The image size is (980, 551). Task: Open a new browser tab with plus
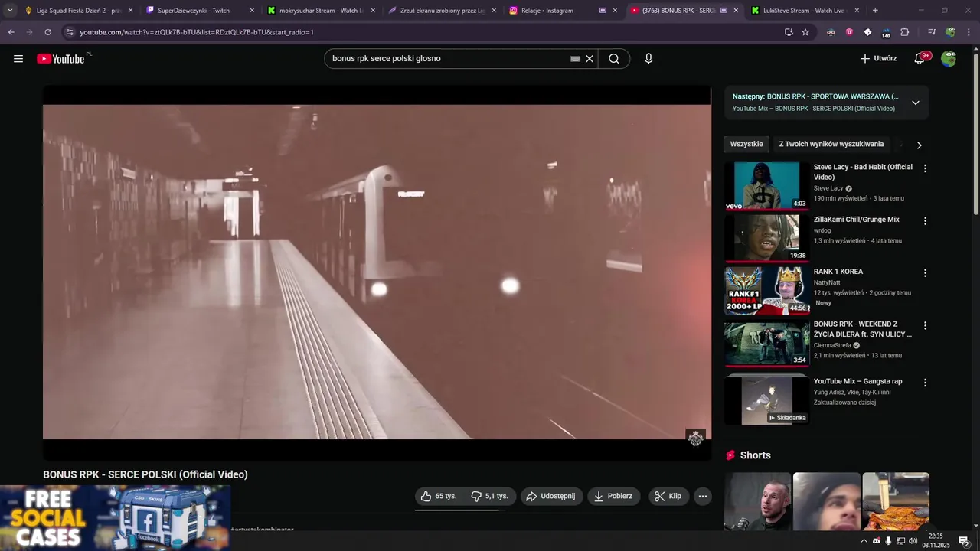[875, 11]
